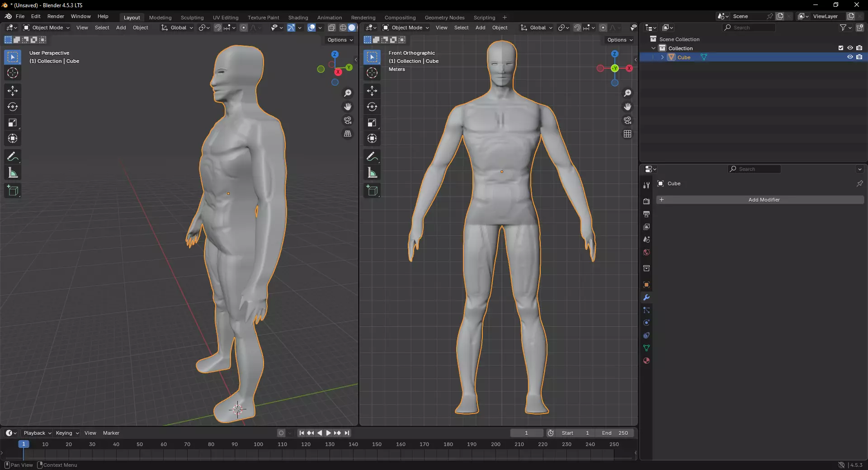Click the Add Modifier button
This screenshot has width=868, height=470.
coord(760,200)
